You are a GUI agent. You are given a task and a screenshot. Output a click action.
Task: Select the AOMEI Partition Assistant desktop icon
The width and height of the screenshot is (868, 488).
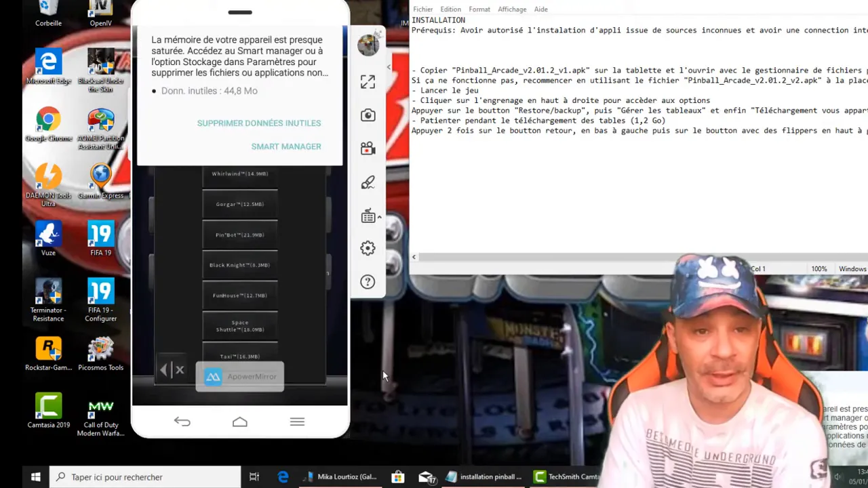(x=100, y=129)
